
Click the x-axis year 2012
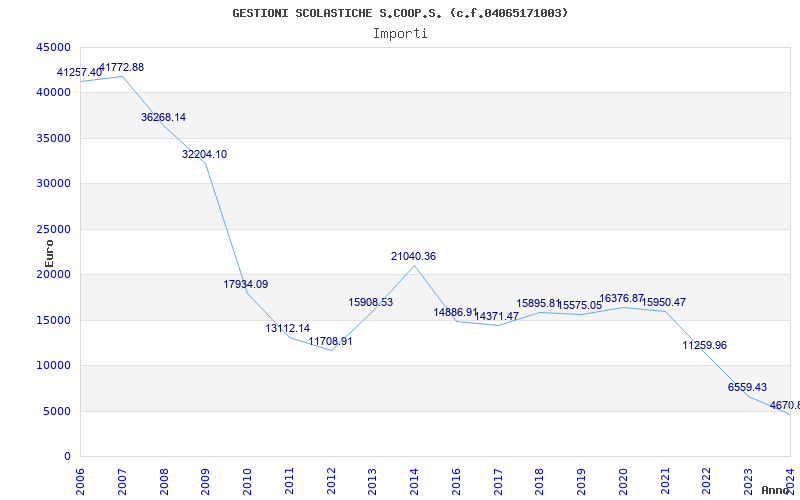pyautogui.click(x=331, y=481)
